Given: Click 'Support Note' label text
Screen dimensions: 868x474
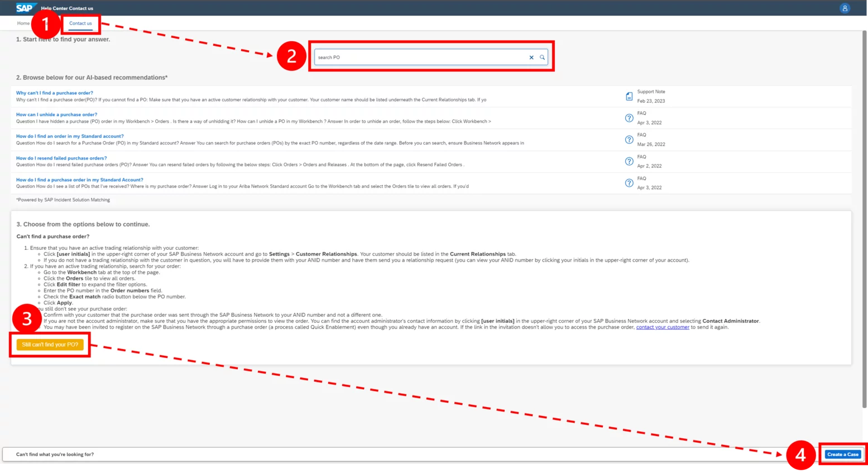Looking at the screenshot, I should click(x=651, y=91).
